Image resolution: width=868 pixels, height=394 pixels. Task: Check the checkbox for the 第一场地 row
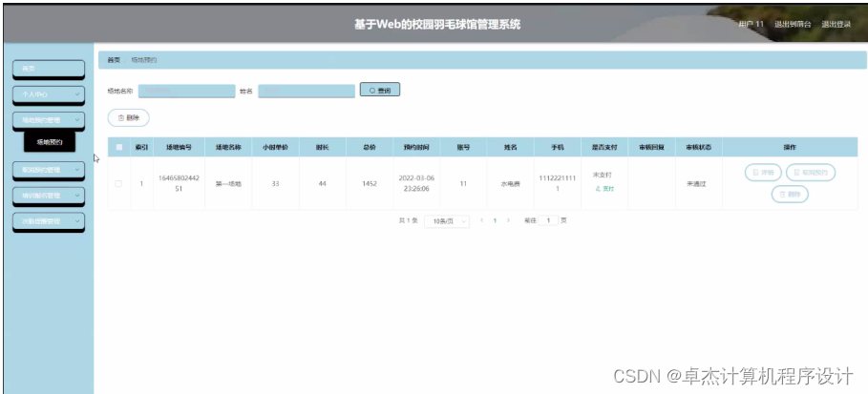pyautogui.click(x=118, y=184)
